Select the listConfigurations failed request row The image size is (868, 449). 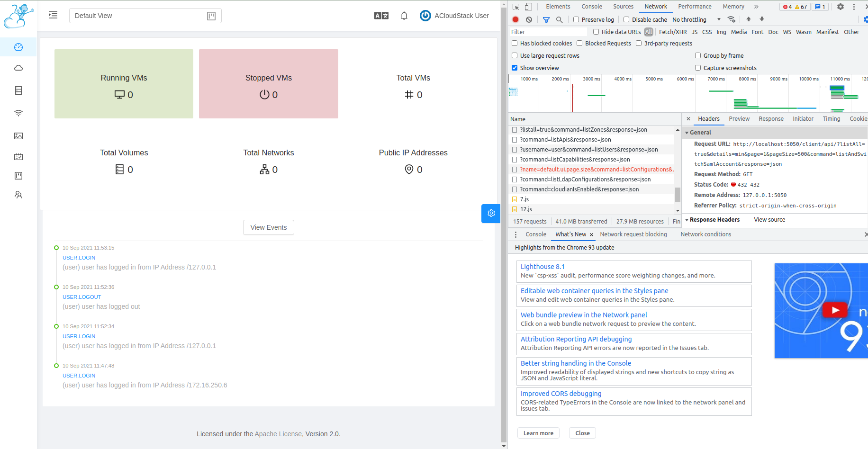coord(591,170)
